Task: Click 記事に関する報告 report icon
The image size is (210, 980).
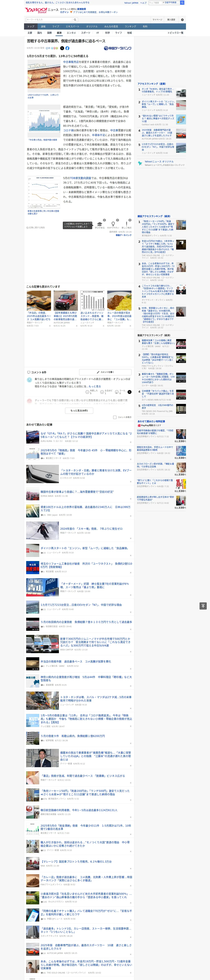Action: coord(28,228)
